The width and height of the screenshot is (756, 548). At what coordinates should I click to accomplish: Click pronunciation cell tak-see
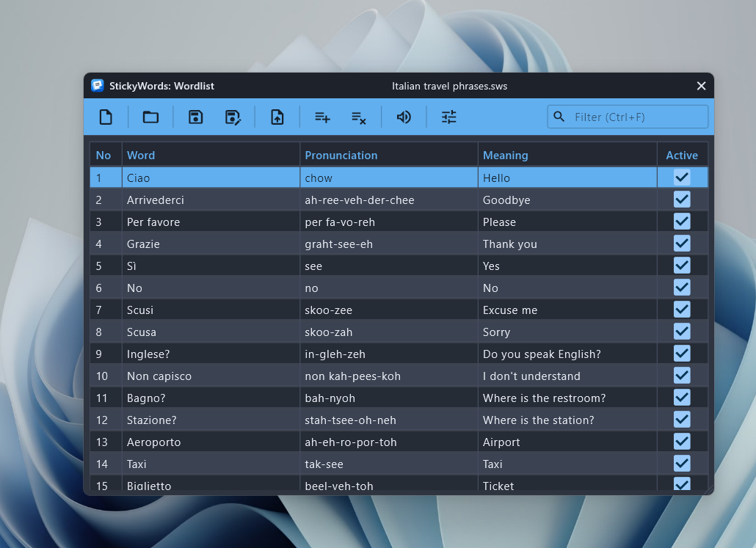[388, 464]
